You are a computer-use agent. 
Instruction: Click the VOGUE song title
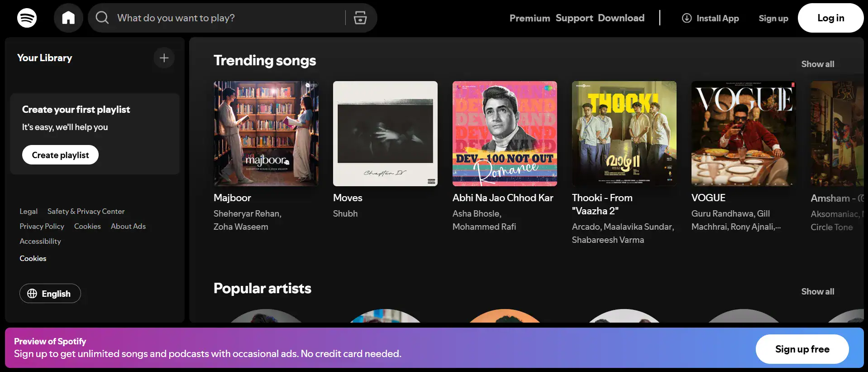click(x=708, y=198)
